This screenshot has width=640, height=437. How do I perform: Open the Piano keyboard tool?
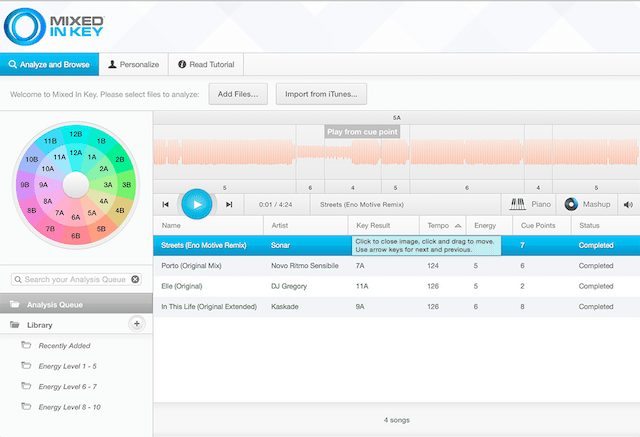[x=530, y=204]
